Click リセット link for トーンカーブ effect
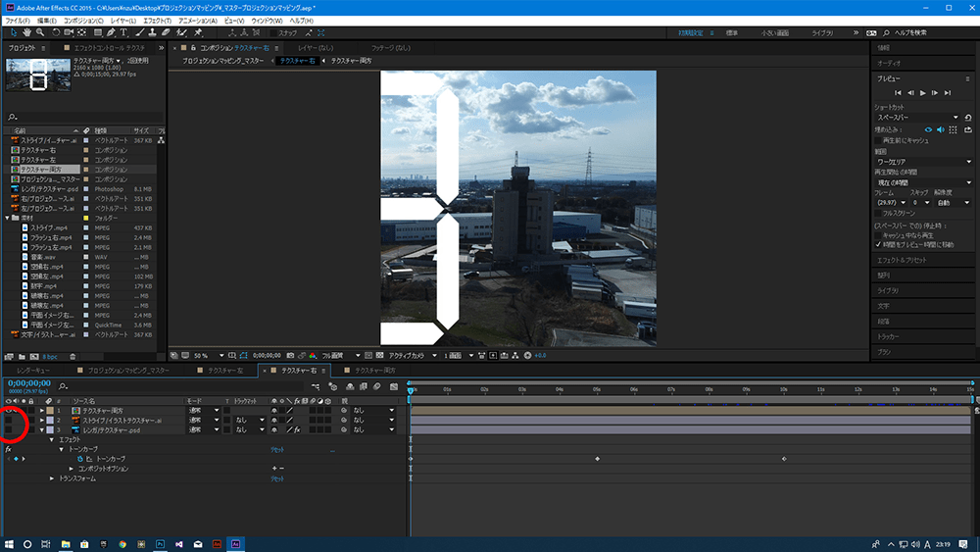This screenshot has width=980, height=552. point(277,449)
